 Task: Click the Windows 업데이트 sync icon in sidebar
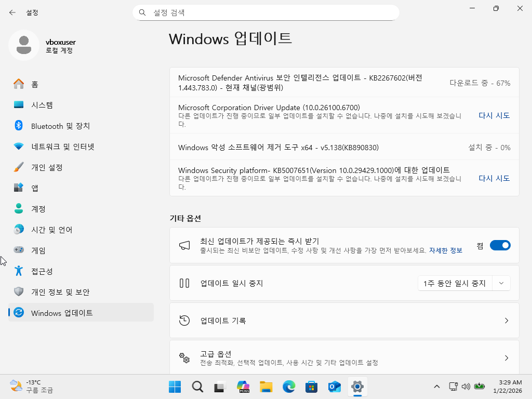[19, 312]
